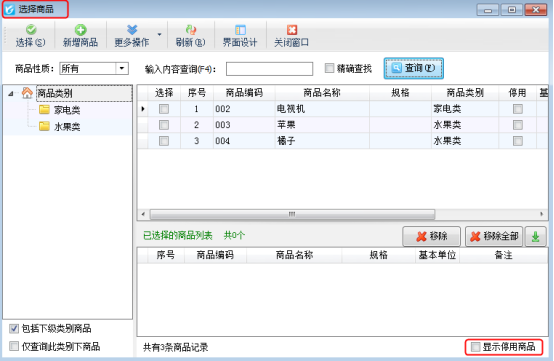Click the 更多操作 toolbar icon
This screenshot has width=554, height=361.
132,30
